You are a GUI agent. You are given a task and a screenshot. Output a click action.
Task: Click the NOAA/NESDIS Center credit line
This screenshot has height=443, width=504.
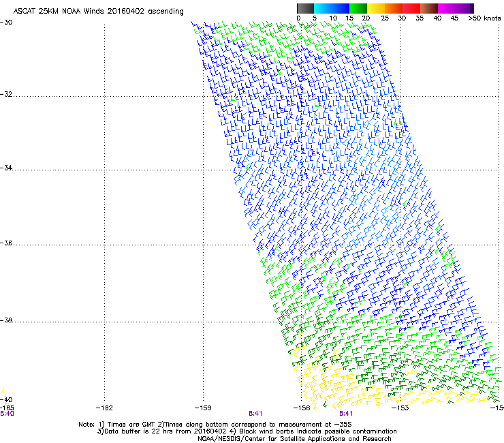[x=294, y=439]
